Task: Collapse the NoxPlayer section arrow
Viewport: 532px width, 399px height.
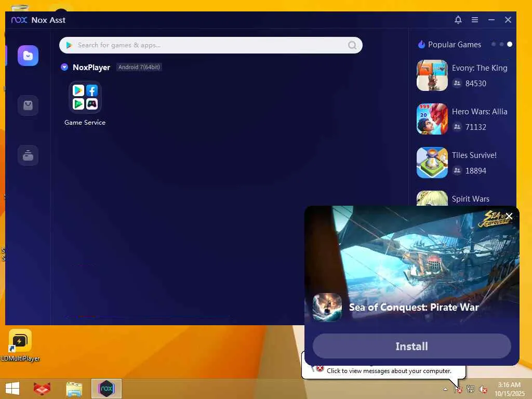Action: (64, 67)
